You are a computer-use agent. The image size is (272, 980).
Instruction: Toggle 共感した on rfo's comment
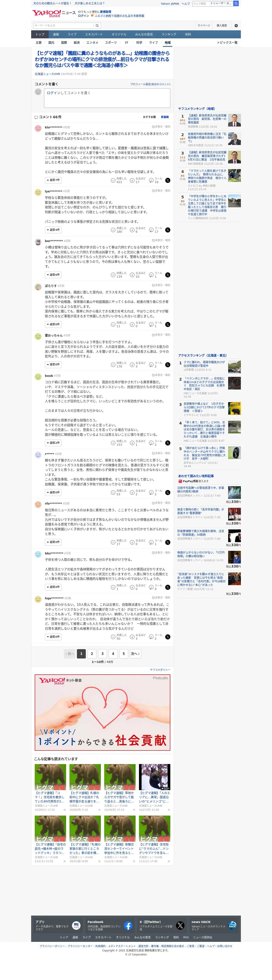(x=118, y=543)
